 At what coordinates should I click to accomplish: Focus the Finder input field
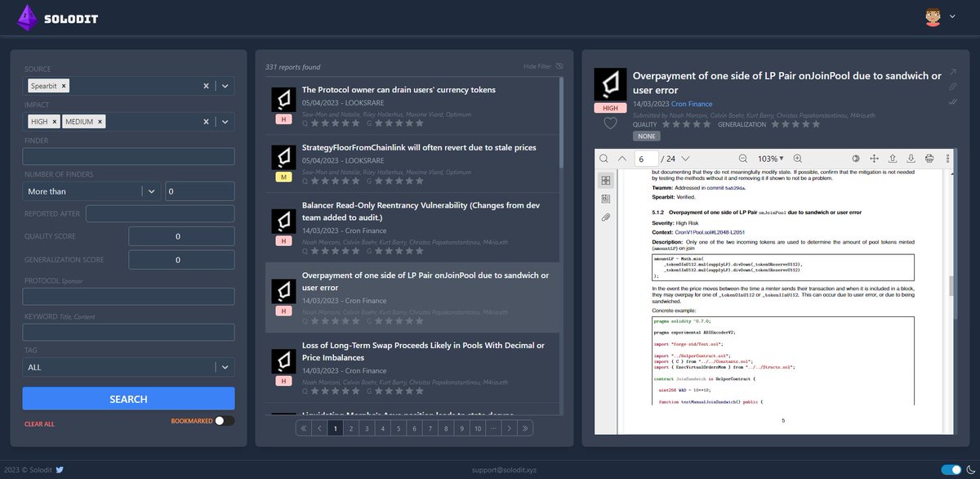(128, 156)
